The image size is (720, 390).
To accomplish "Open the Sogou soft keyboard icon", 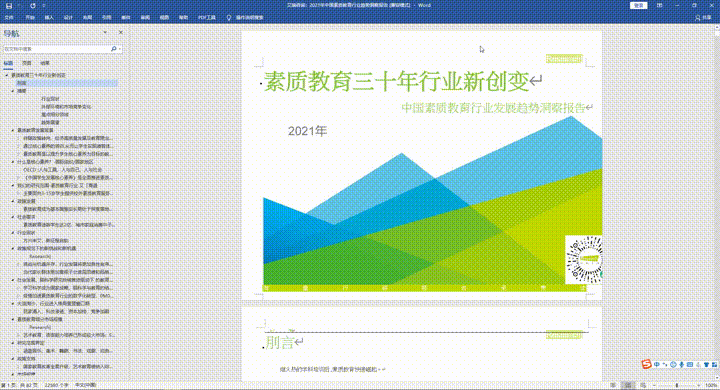I will [690, 364].
